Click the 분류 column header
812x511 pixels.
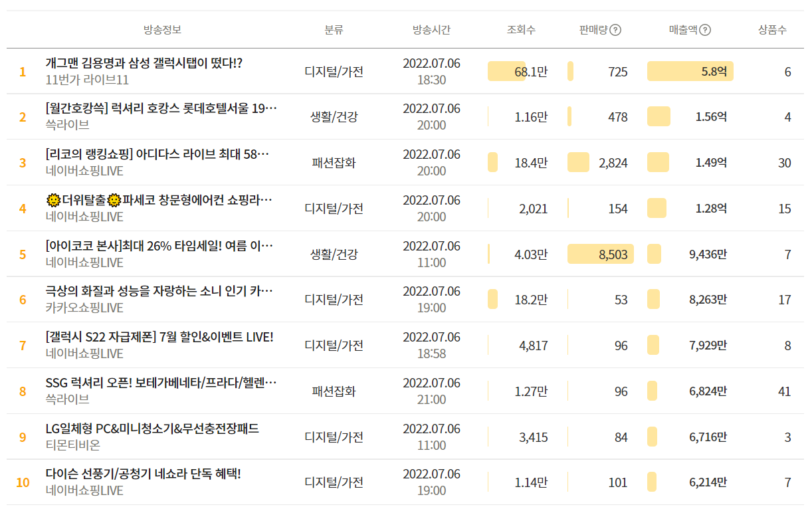(334, 30)
